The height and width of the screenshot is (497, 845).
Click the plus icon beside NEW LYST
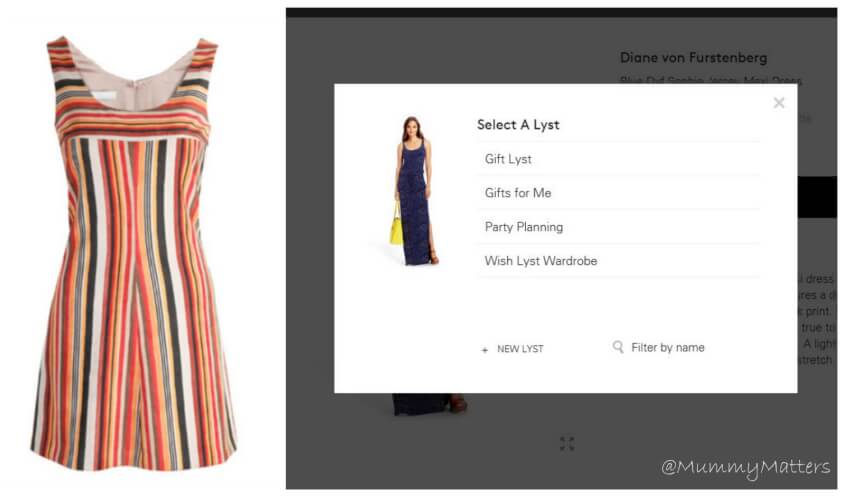(x=484, y=350)
